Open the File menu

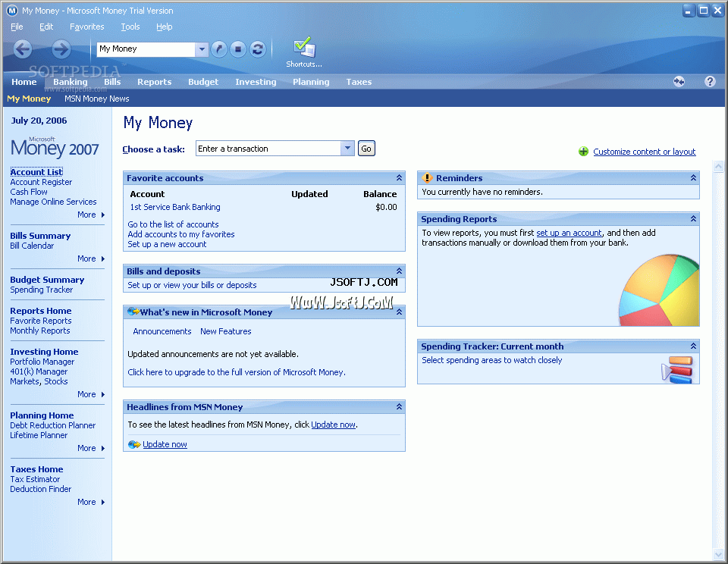[17, 27]
